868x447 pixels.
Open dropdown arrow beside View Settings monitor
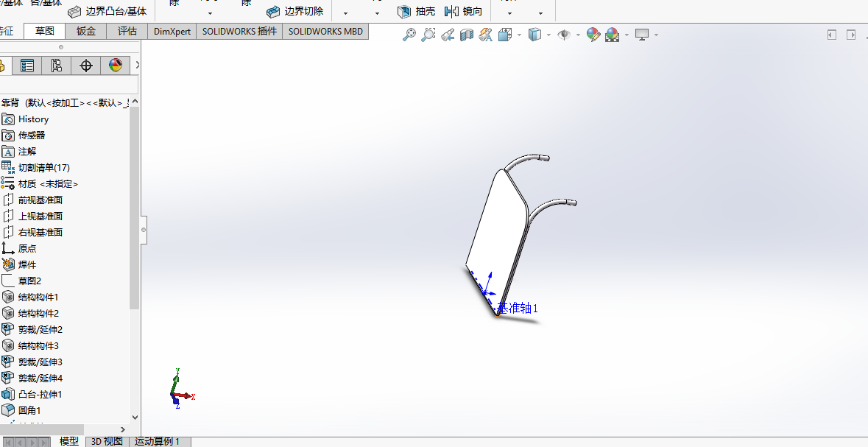(x=656, y=35)
